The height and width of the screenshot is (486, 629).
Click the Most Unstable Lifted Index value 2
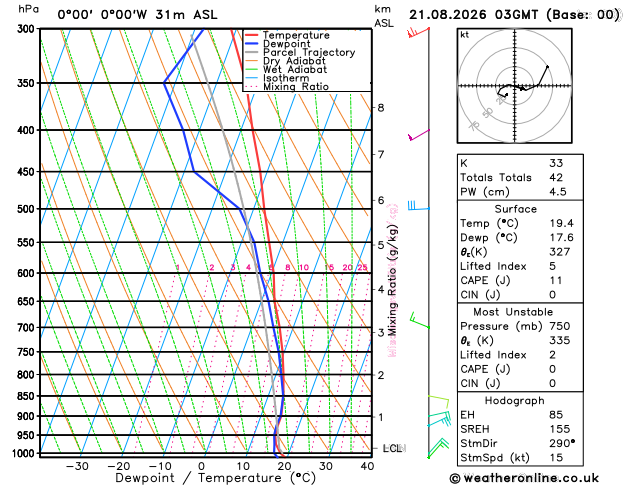pos(553,355)
